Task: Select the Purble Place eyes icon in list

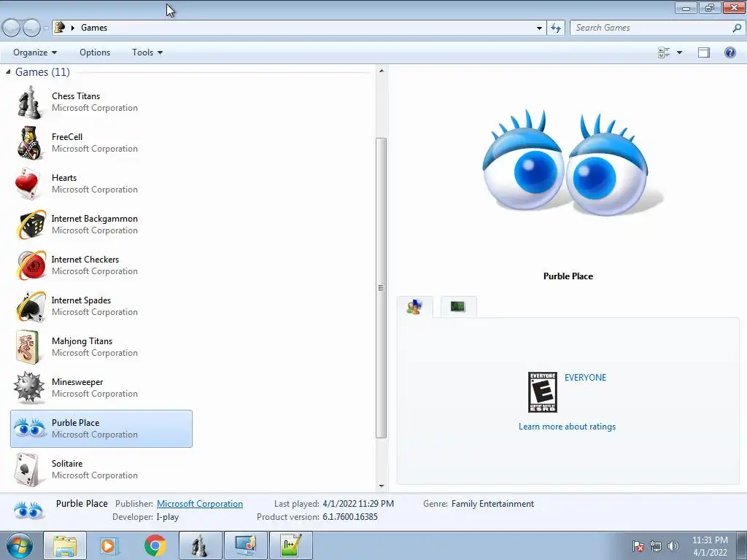Action: pyautogui.click(x=29, y=427)
